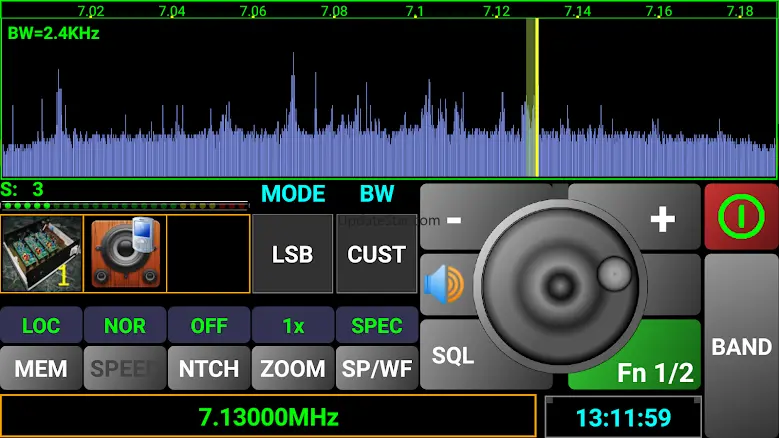Image resolution: width=779 pixels, height=438 pixels.
Task: Open the BAND selection menu
Action: [x=741, y=347]
